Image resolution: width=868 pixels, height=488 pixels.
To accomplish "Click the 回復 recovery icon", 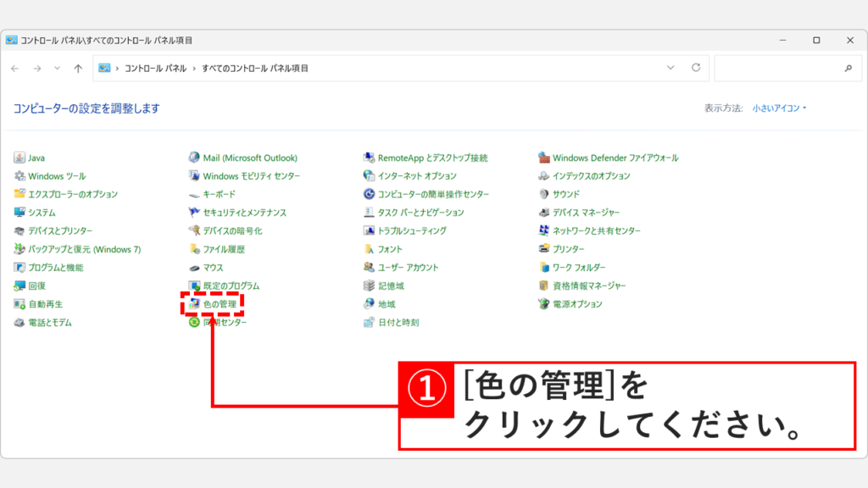I will (x=19, y=286).
